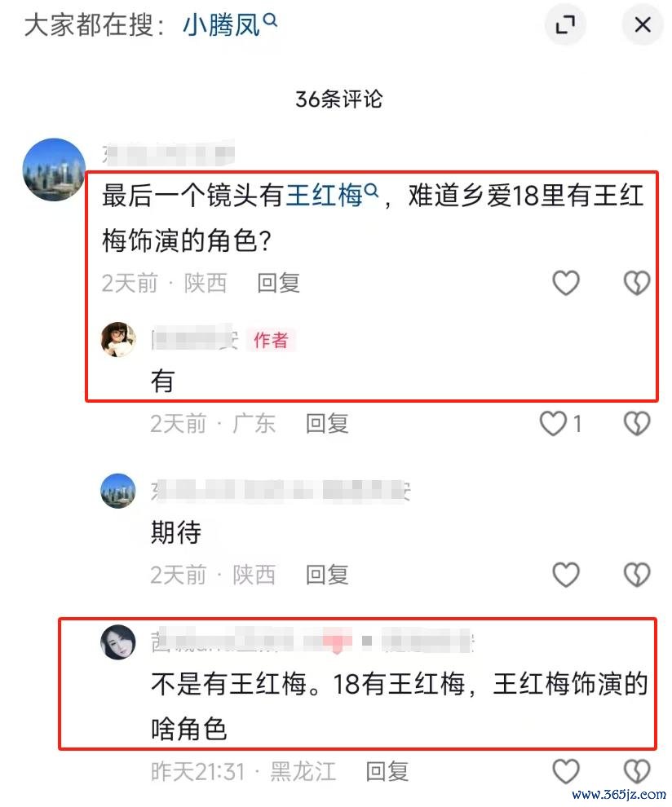Open the author's cartoon avatar profile
Image resolution: width=672 pixels, height=807 pixels.
pos(118,340)
